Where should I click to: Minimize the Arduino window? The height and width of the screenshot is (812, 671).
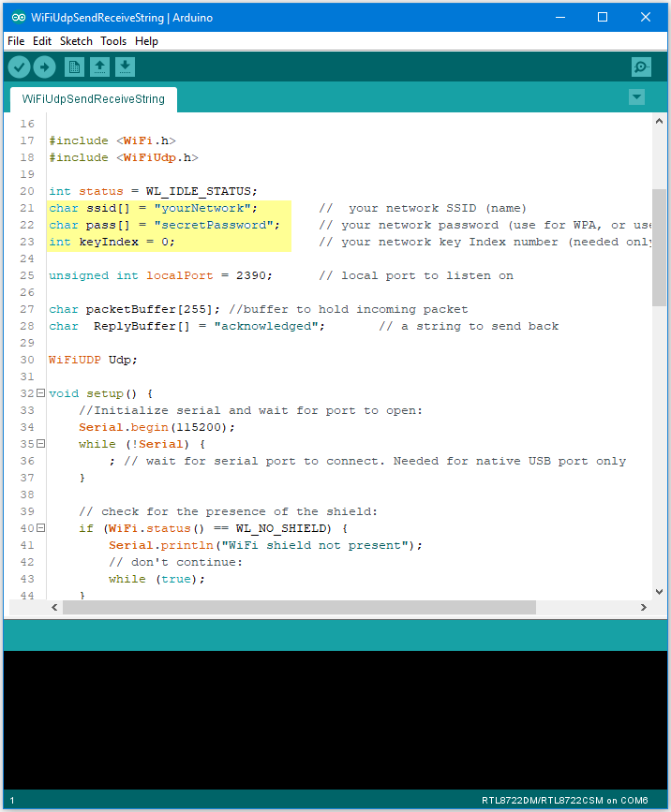click(560, 17)
